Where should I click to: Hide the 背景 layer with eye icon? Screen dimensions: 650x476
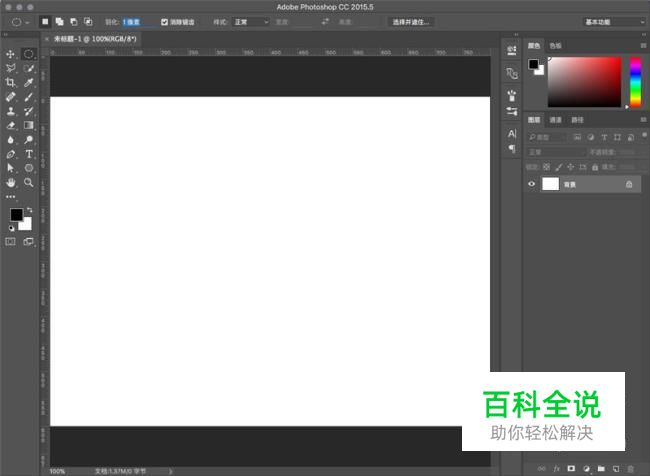click(531, 184)
